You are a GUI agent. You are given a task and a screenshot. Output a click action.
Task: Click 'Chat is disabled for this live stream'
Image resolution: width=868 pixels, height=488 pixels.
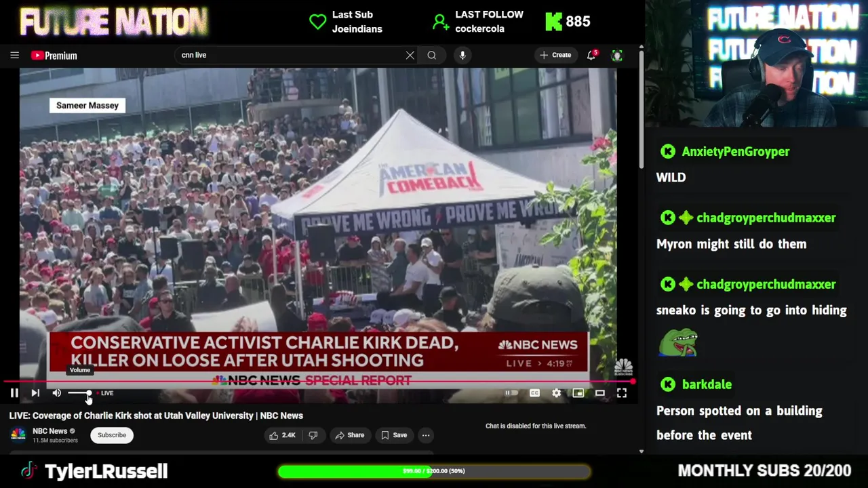coord(536,426)
